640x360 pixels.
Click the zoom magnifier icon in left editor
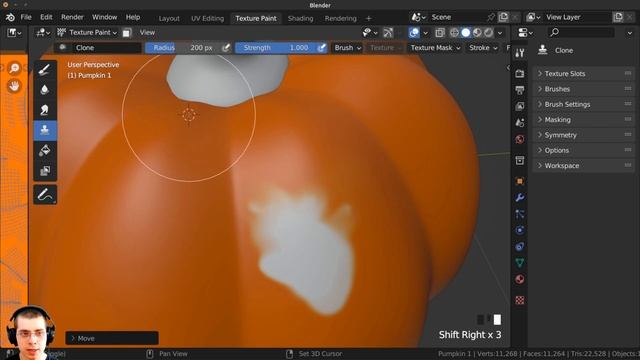14,68
